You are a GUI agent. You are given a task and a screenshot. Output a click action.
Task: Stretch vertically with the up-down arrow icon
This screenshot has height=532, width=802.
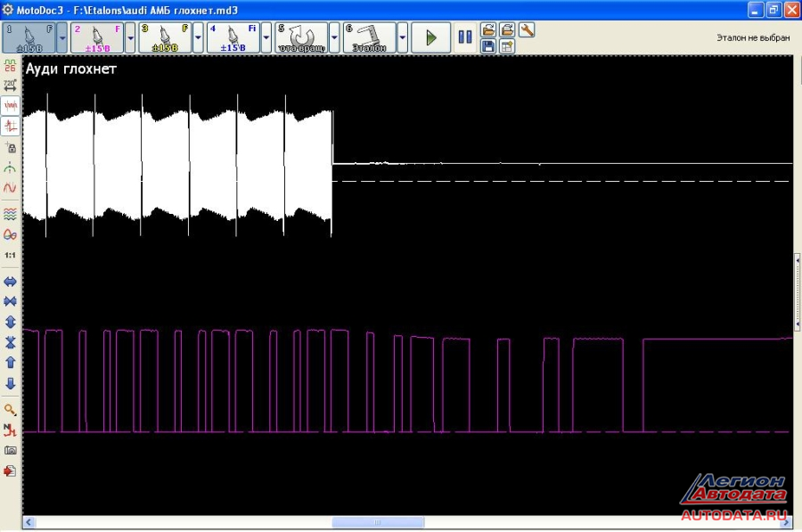point(10,322)
